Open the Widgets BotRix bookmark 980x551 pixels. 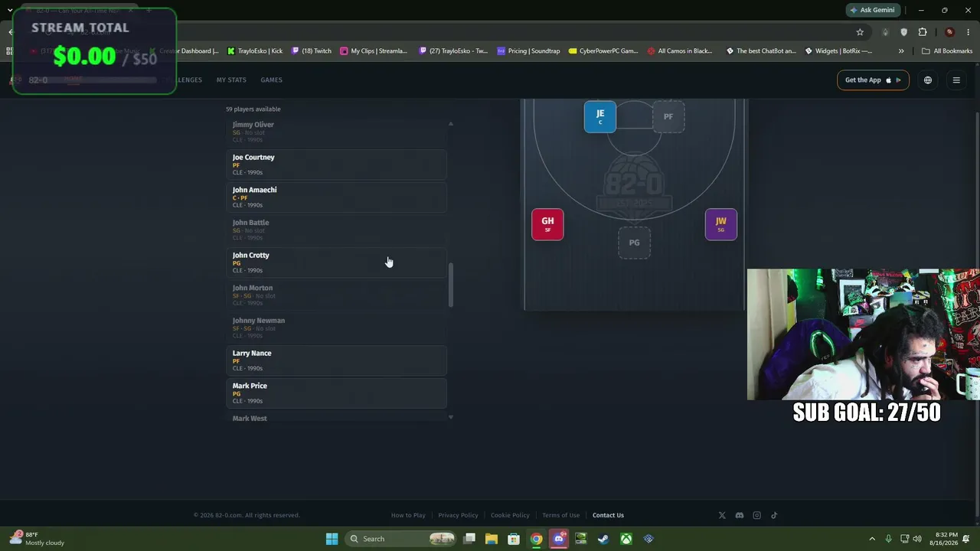tap(838, 51)
